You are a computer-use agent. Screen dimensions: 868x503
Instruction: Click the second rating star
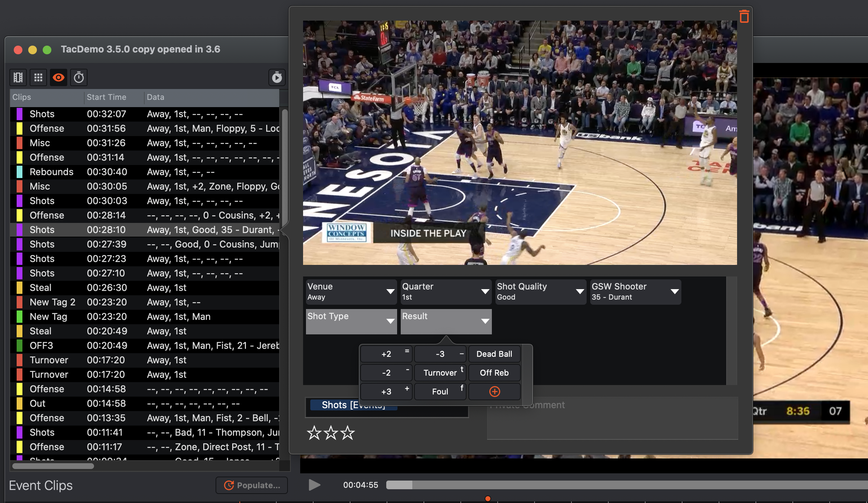(331, 433)
